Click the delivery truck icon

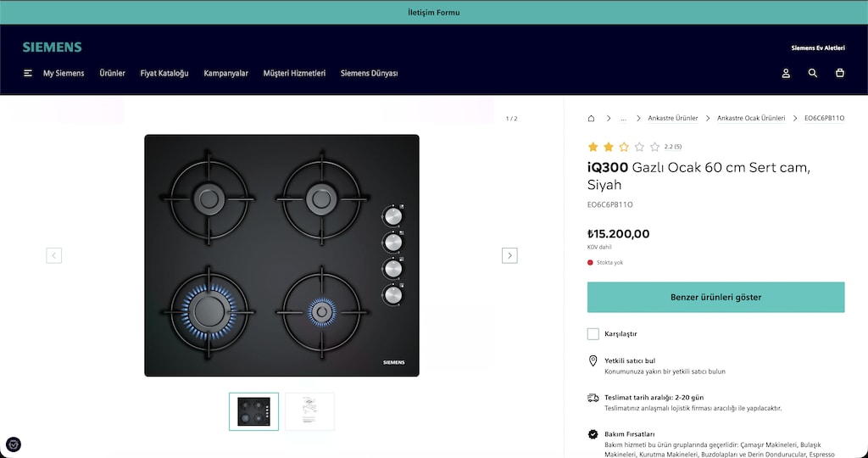[593, 398]
